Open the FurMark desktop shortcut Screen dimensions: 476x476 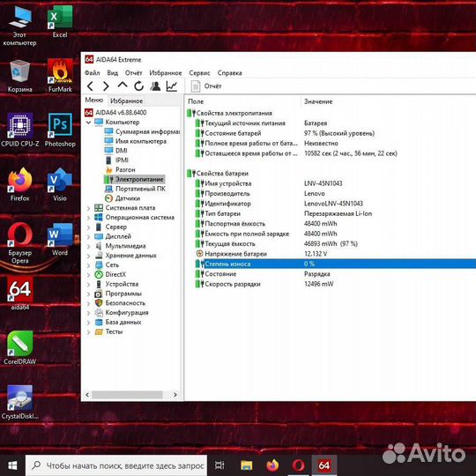pyautogui.click(x=60, y=75)
